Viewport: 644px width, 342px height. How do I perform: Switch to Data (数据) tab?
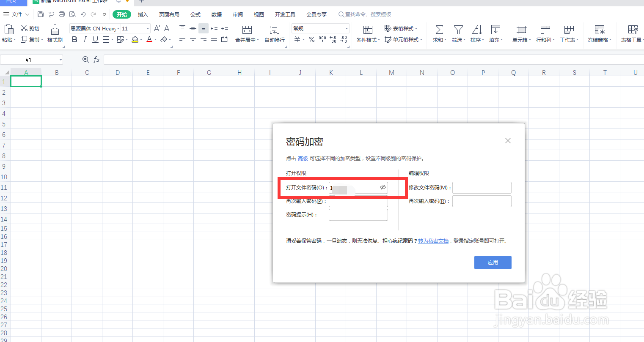217,14
